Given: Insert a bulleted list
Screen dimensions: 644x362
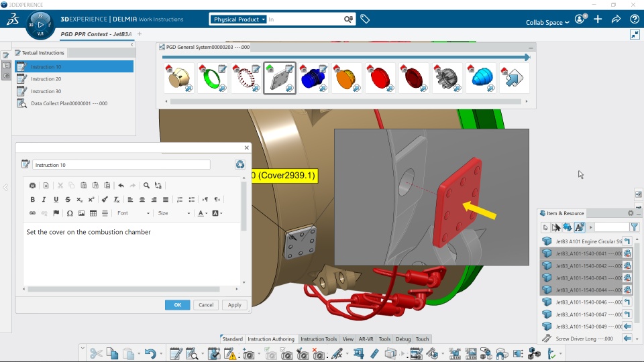Looking at the screenshot, I should click(191, 200).
